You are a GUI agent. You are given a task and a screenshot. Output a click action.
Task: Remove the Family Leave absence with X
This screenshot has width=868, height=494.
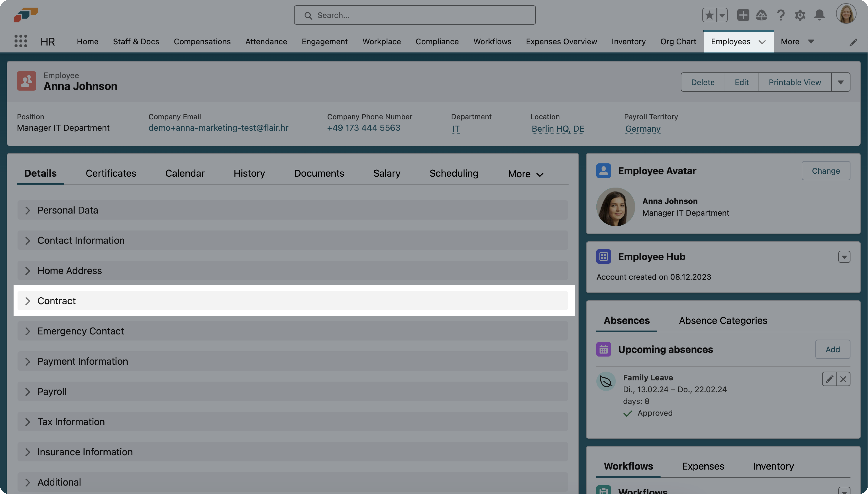coord(843,379)
